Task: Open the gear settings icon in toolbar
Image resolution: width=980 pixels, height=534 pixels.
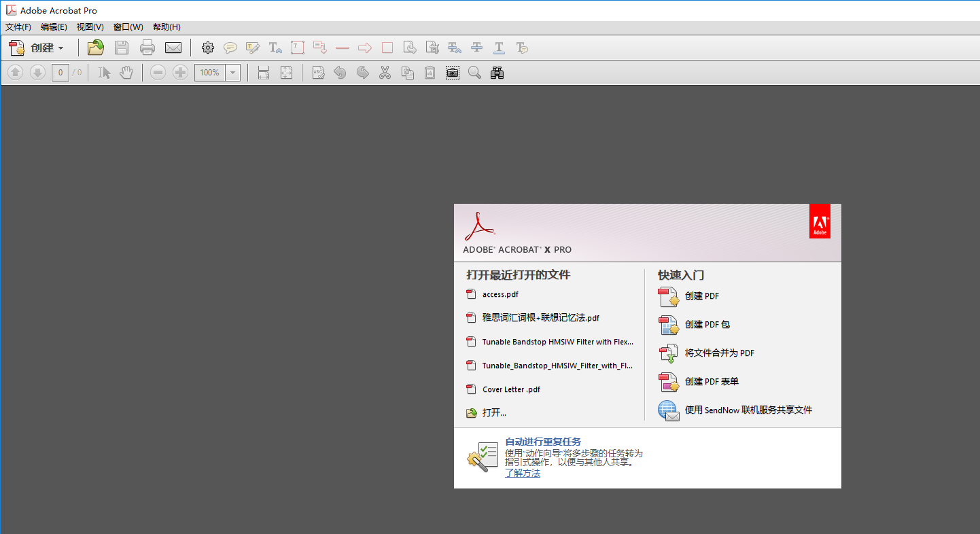Action: [208, 48]
